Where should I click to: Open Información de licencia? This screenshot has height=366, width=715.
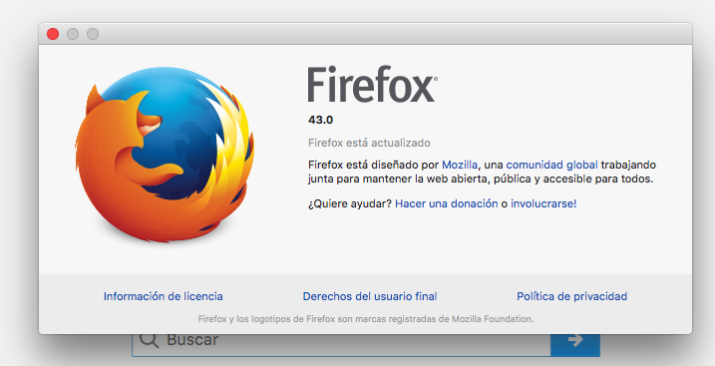click(x=163, y=296)
